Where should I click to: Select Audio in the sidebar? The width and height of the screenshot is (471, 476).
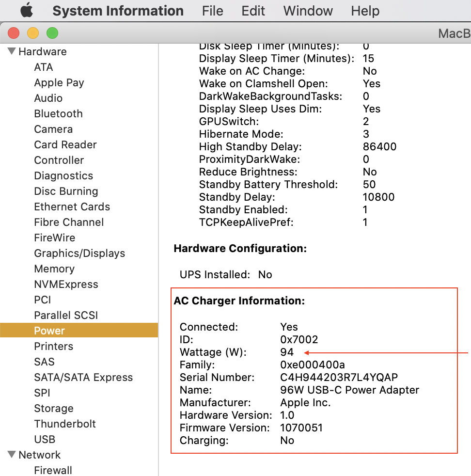pos(48,98)
